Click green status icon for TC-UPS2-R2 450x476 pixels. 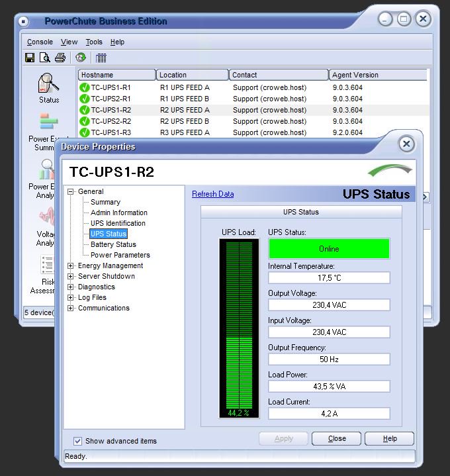(84, 121)
